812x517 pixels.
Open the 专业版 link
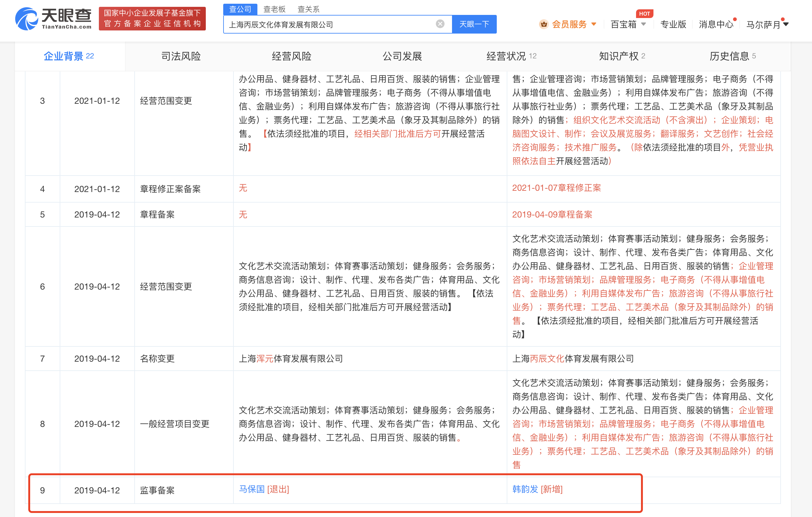point(673,24)
